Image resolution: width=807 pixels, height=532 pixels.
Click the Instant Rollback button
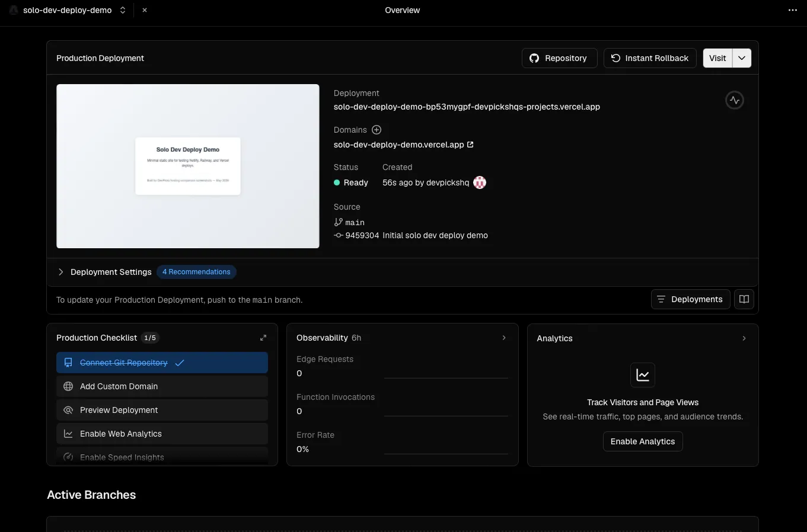650,58
